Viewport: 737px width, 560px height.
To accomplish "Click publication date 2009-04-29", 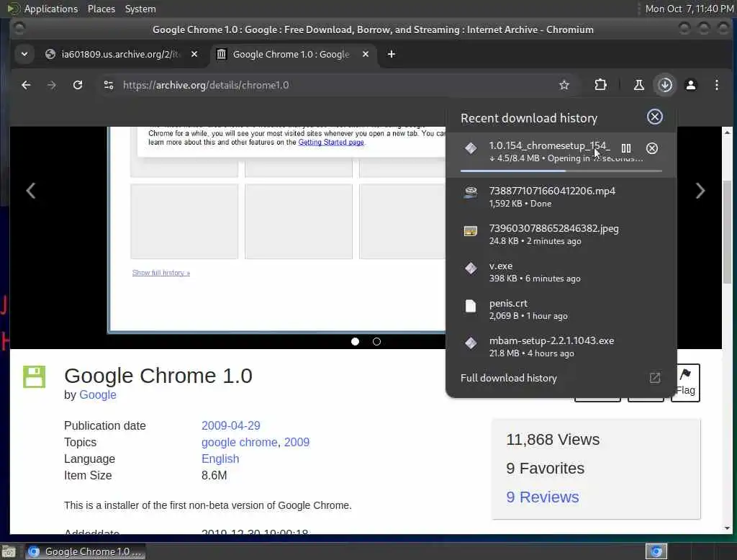I will [x=231, y=425].
